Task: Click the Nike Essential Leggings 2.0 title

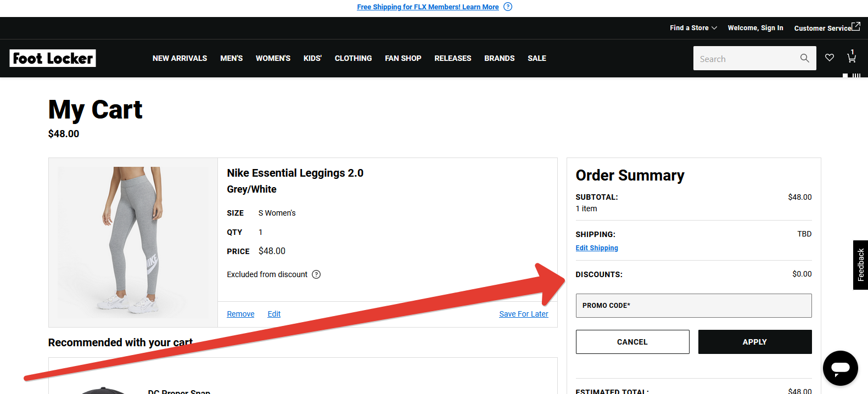Action: [295, 173]
